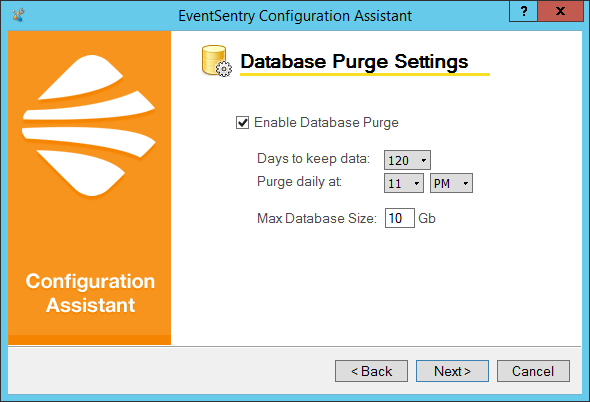Uncheck Enable Database Purge checkbox
Viewport: 590px width, 402px height.
point(242,123)
